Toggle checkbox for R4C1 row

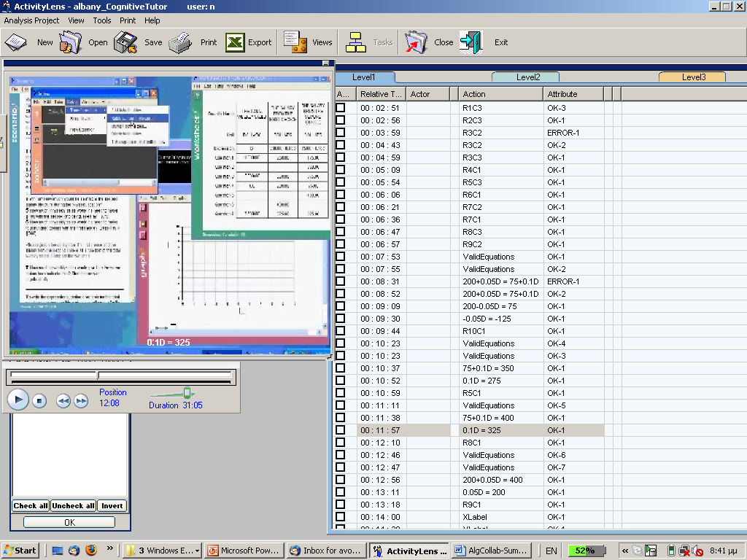point(341,169)
